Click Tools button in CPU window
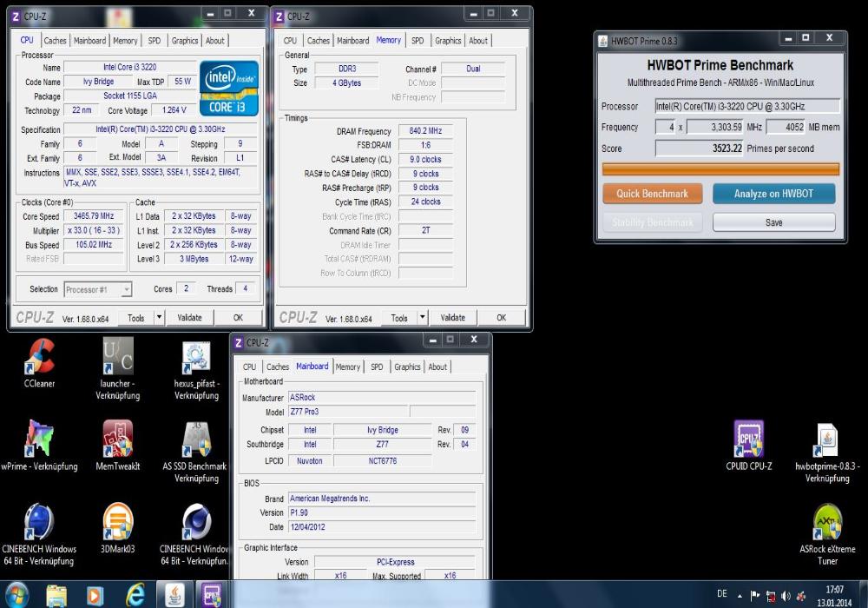Viewport: 868px width, 608px height. (136, 317)
